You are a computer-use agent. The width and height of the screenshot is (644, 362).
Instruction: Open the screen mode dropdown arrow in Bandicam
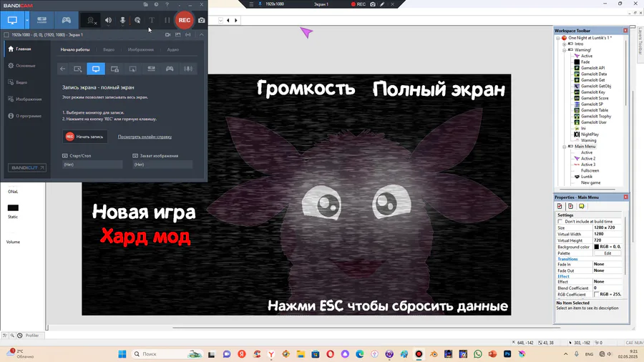coord(27,20)
